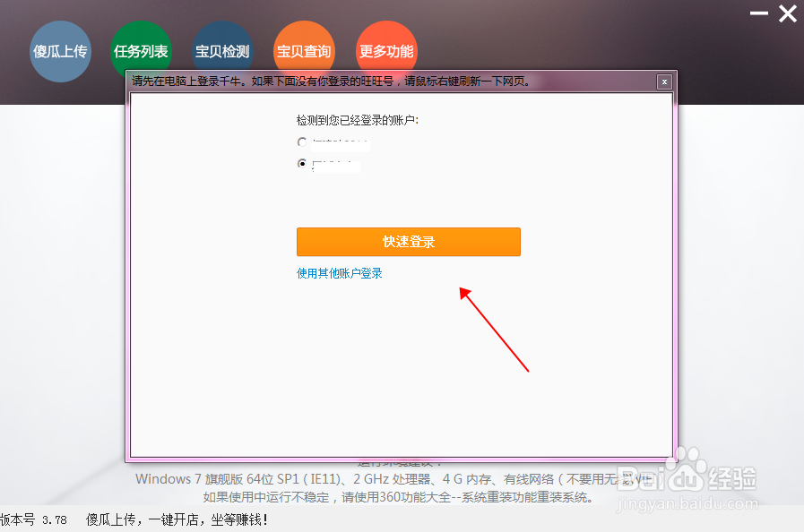Click 使用其他账户登录 link
804x532 pixels.
click(340, 273)
